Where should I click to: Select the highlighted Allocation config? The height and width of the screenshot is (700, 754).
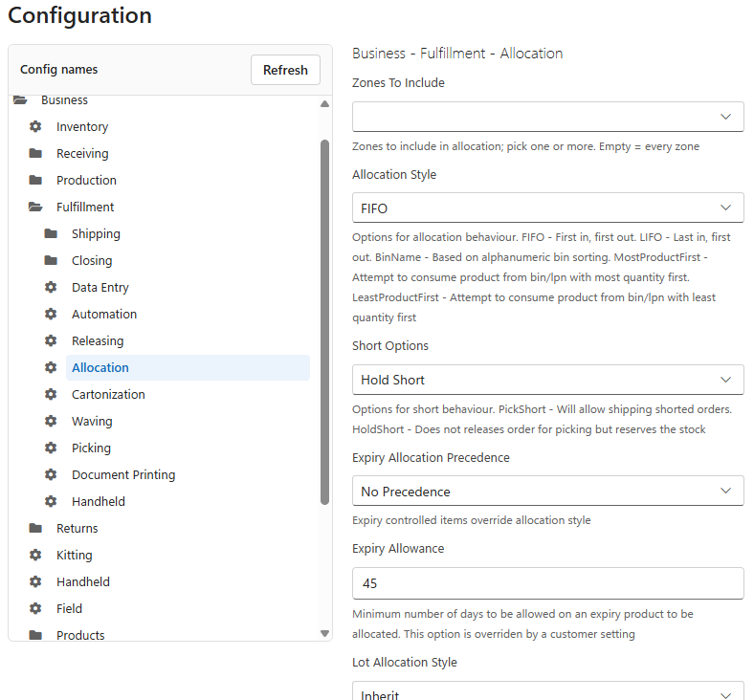point(188,367)
